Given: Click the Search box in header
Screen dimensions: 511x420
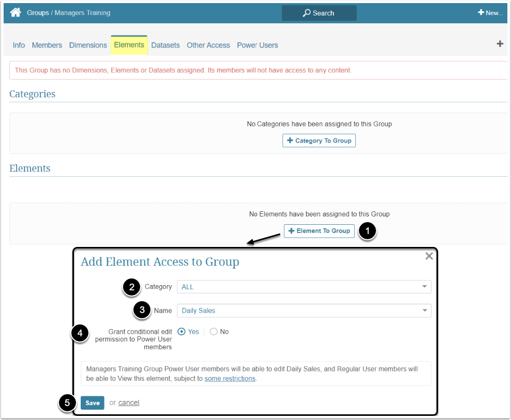Looking at the screenshot, I should tap(319, 13).
